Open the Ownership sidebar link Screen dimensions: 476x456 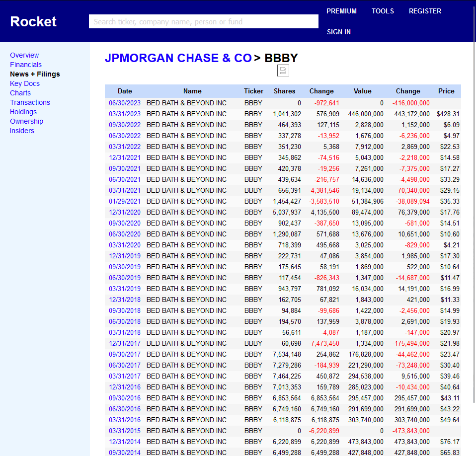coord(26,121)
